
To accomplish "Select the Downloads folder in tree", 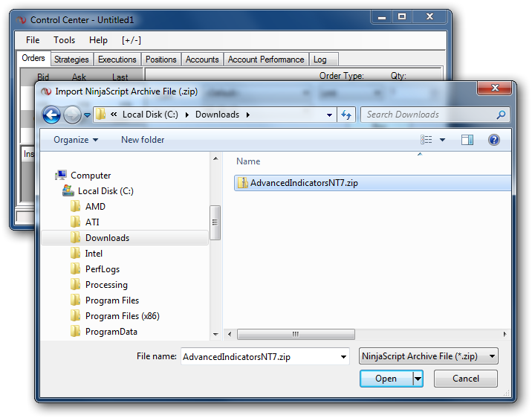I will click(107, 238).
